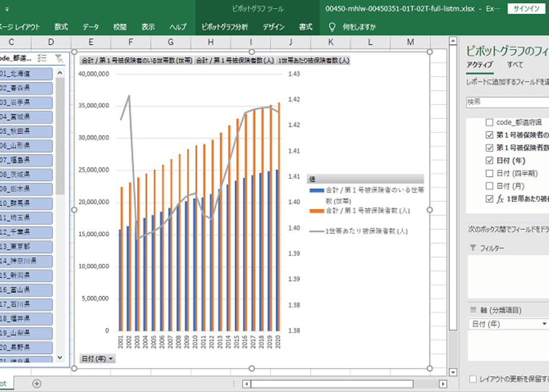
Task: Select column M header
Action: 411,42
